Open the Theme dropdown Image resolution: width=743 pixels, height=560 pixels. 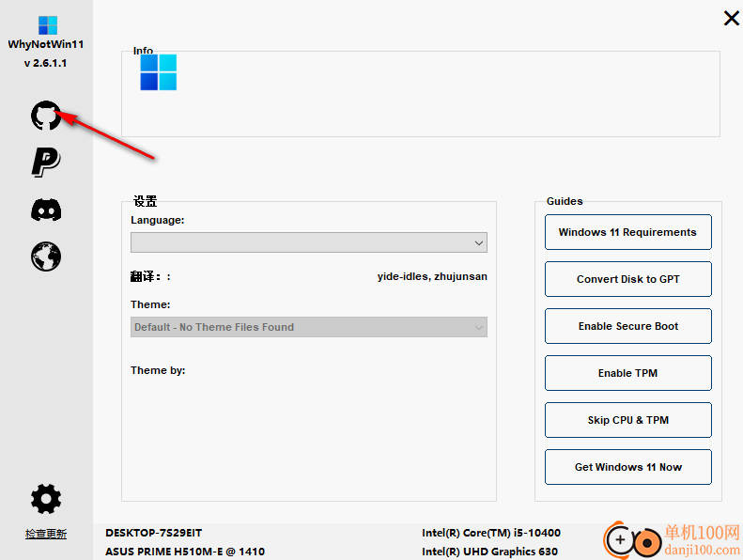tap(309, 327)
